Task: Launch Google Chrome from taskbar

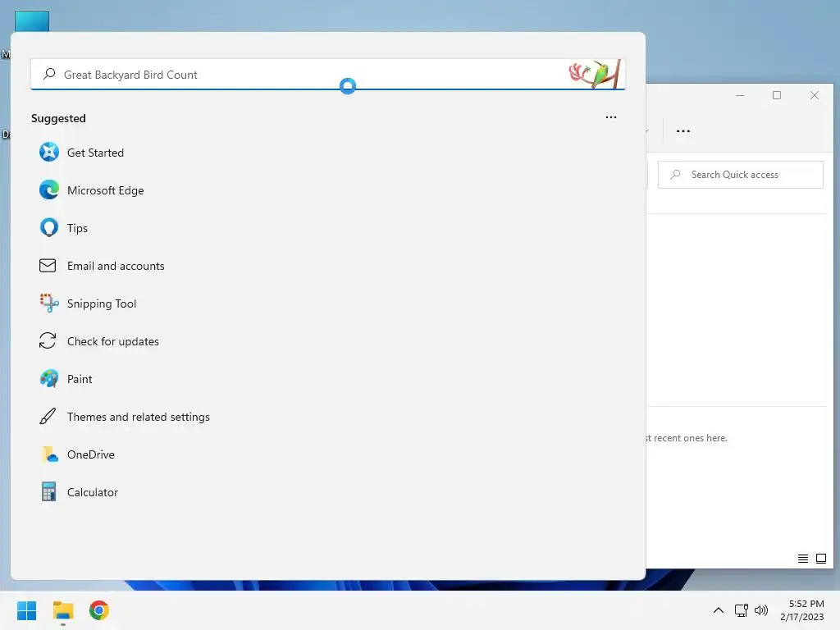Action: click(x=99, y=610)
